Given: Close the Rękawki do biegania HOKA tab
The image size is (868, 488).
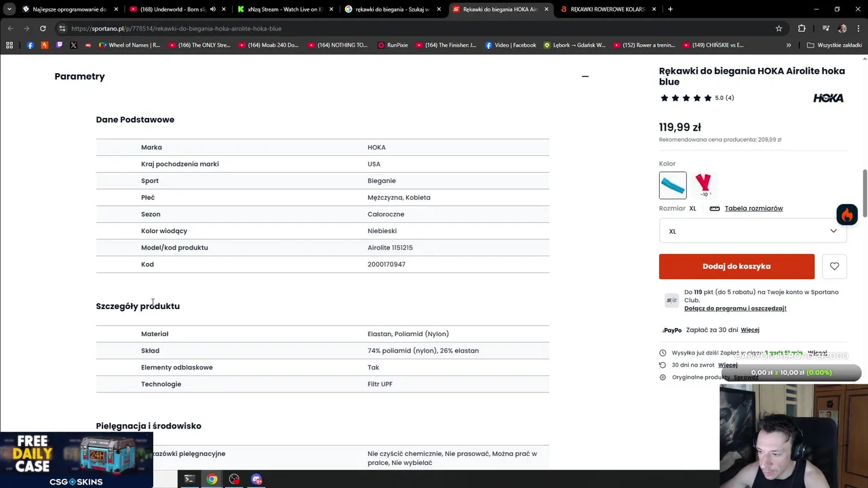Looking at the screenshot, I should [x=547, y=9].
